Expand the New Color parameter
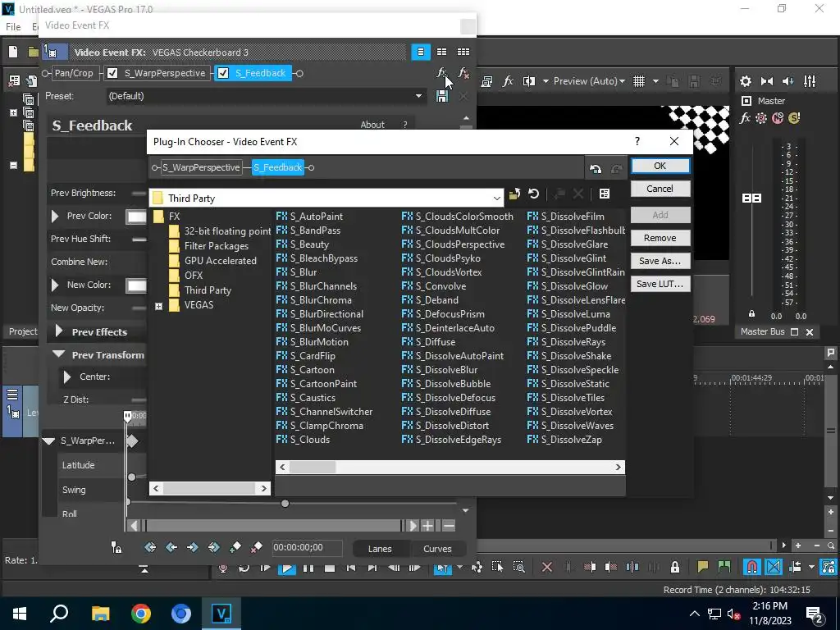Image resolution: width=840 pixels, height=630 pixels. (55, 285)
